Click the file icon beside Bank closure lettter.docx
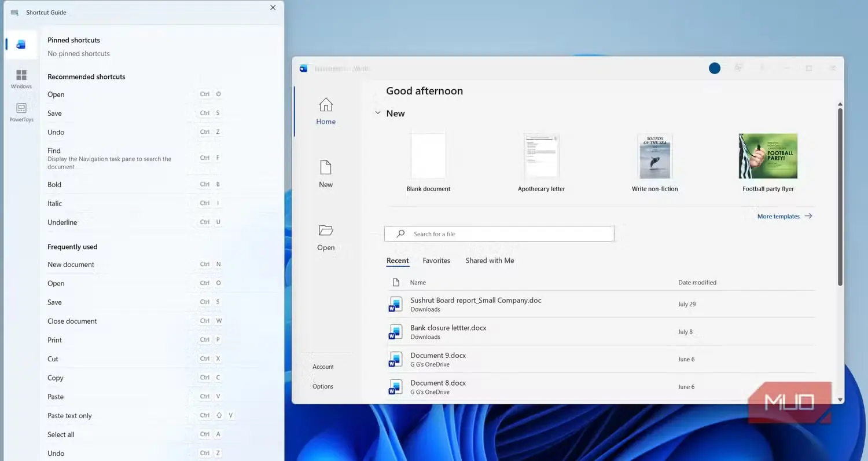This screenshot has height=461, width=868. (x=396, y=332)
